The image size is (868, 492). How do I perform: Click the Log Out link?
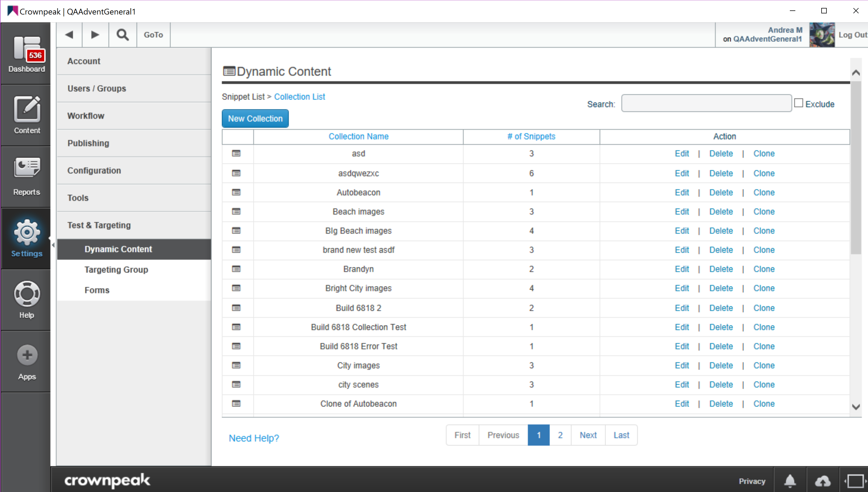[853, 35]
